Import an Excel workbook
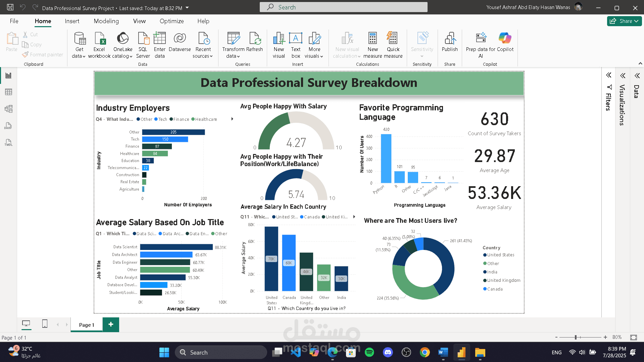Image resolution: width=644 pixels, height=362 pixels. pos(99,45)
